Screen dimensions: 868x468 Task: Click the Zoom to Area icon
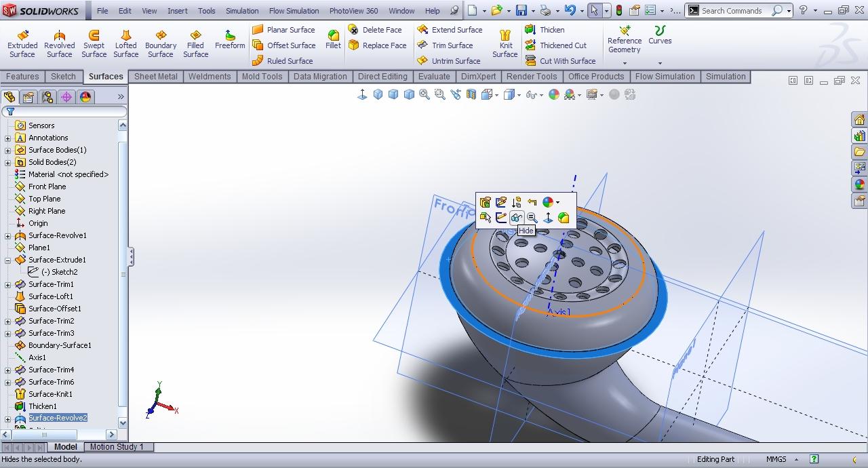click(x=440, y=95)
